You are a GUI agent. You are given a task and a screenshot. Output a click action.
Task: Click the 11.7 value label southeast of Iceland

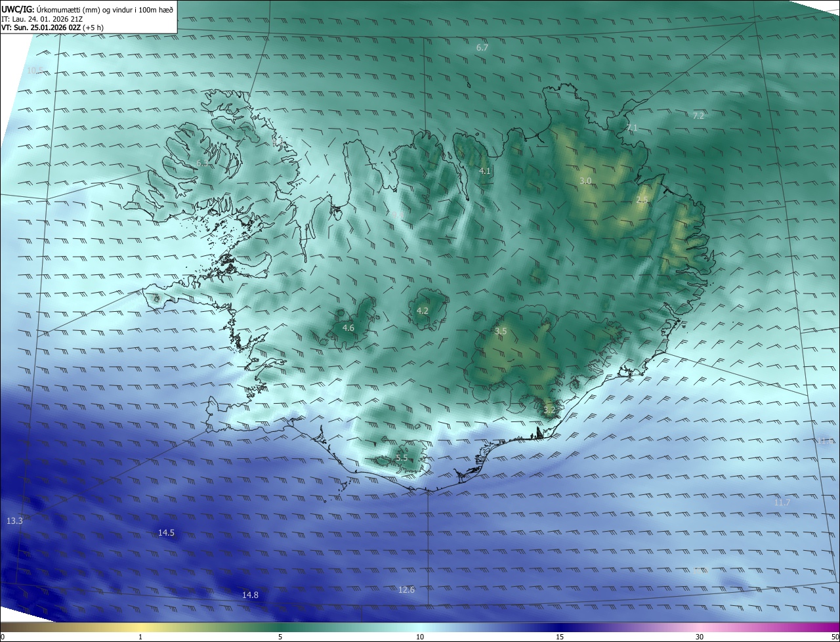coord(782,502)
